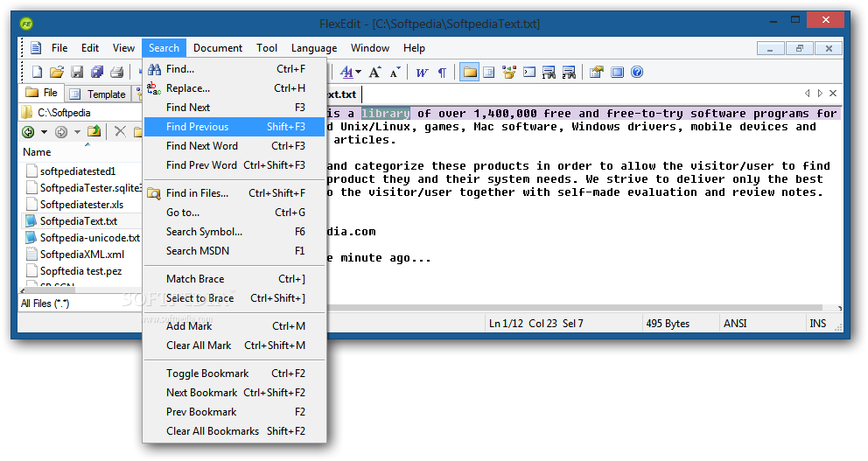
Task: Choose Next Bookmark menu entry
Action: coord(234,393)
